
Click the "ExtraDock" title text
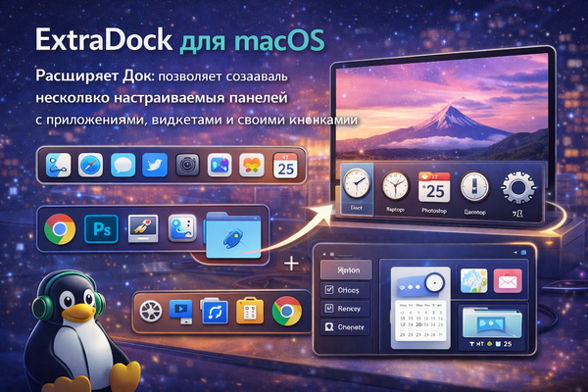(x=104, y=40)
